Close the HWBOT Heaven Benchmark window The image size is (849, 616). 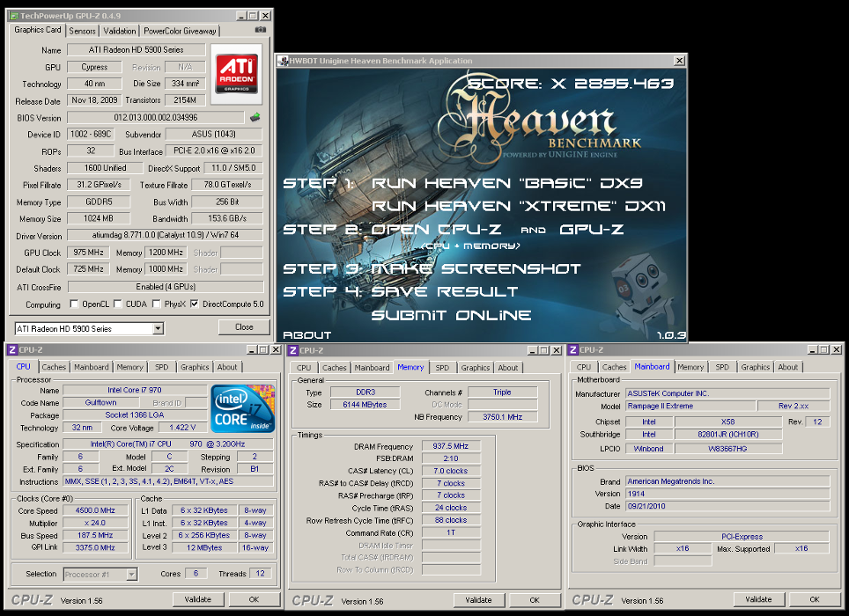[x=679, y=61]
